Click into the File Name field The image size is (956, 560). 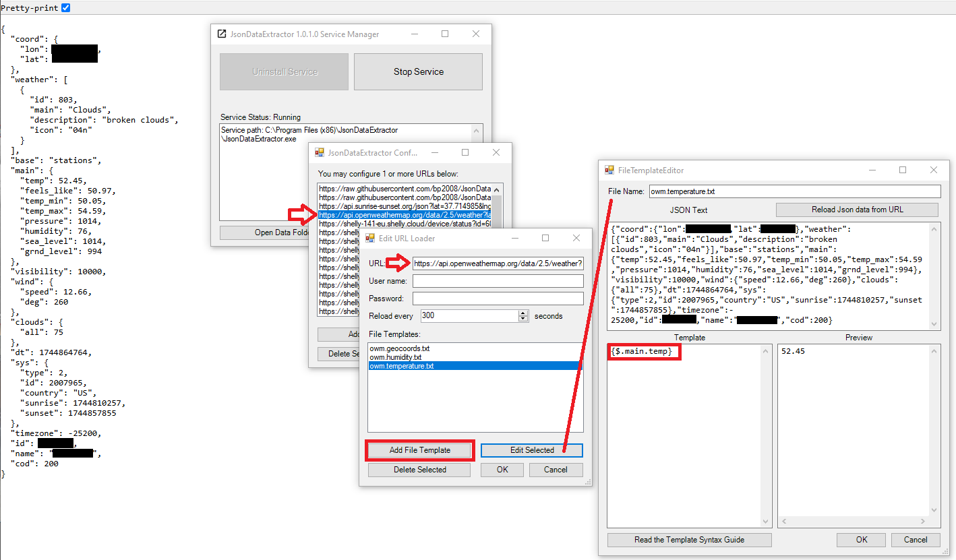(x=794, y=191)
